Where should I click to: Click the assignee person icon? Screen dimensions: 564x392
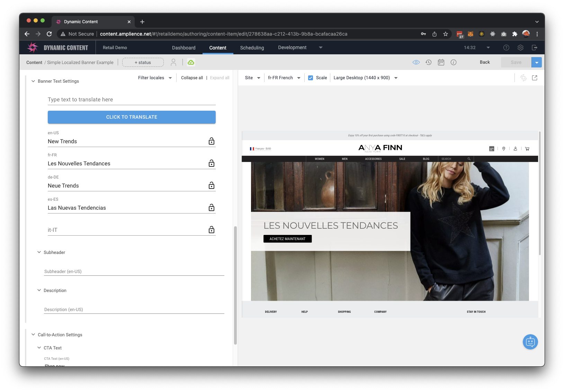(173, 62)
